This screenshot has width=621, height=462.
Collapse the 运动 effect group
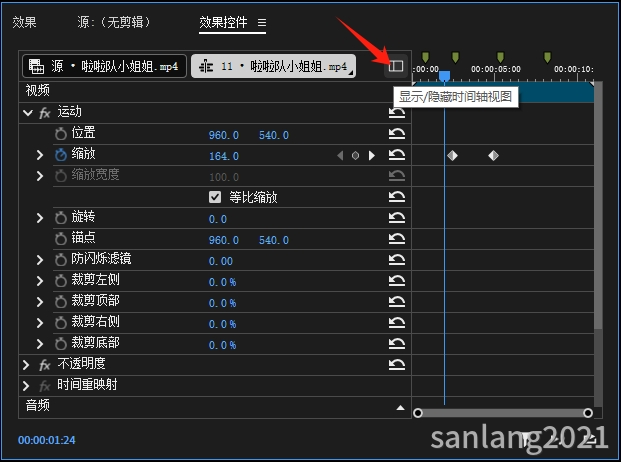tap(28, 113)
